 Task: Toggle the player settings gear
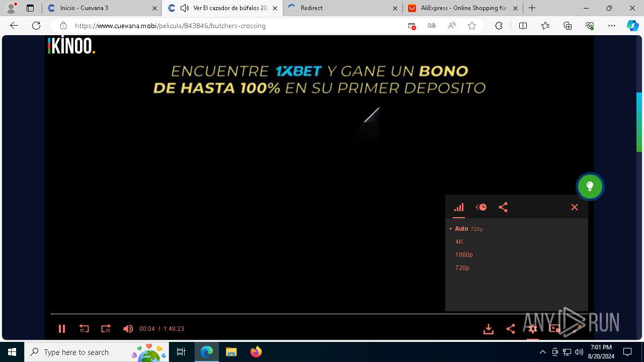coord(533,329)
